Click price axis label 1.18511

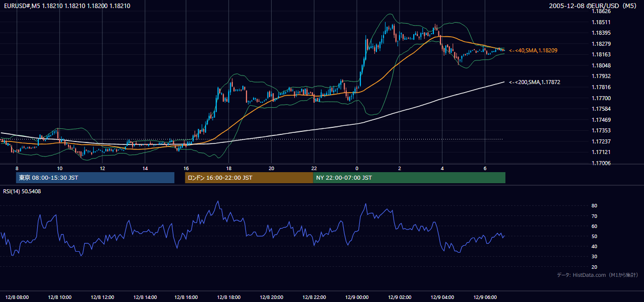(x=601, y=22)
